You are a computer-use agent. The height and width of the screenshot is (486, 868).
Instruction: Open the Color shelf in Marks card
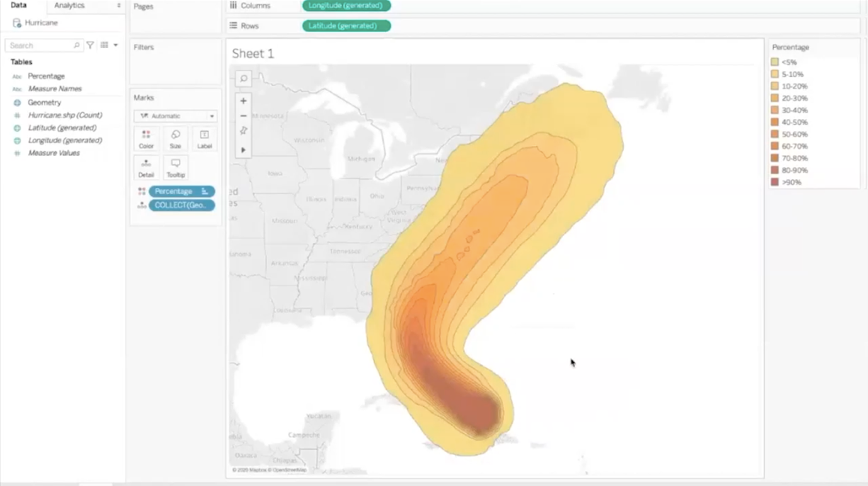[146, 139]
